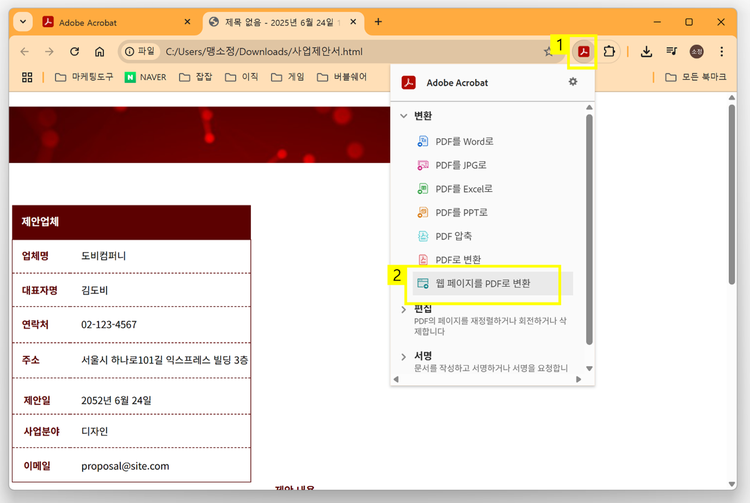Switch to the Adobe Acrobat tab
750x503 pixels.
point(117,22)
